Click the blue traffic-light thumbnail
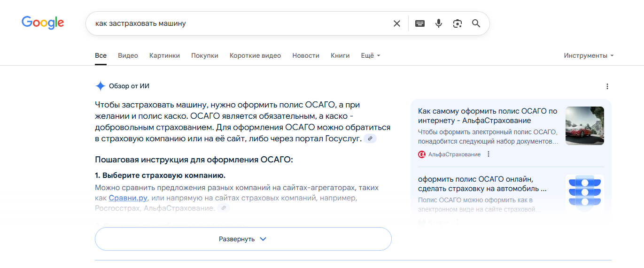Screen dimensions: 644x268 click(585, 194)
